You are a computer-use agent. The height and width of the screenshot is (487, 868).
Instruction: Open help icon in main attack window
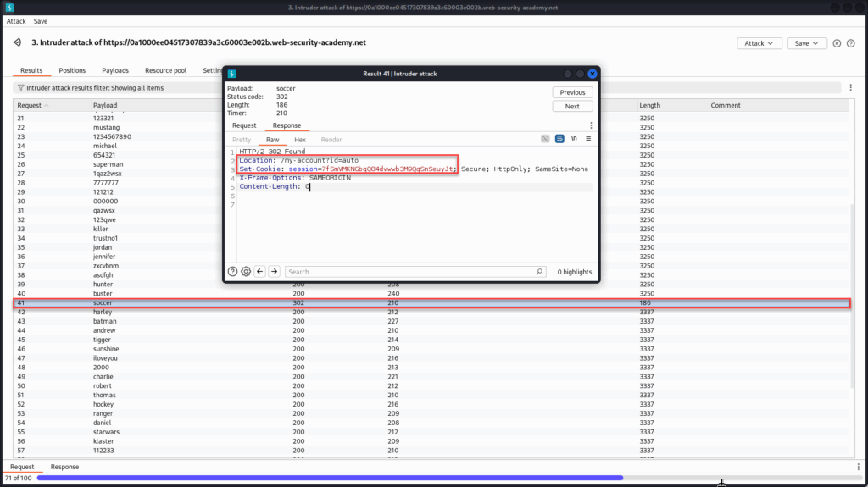851,43
